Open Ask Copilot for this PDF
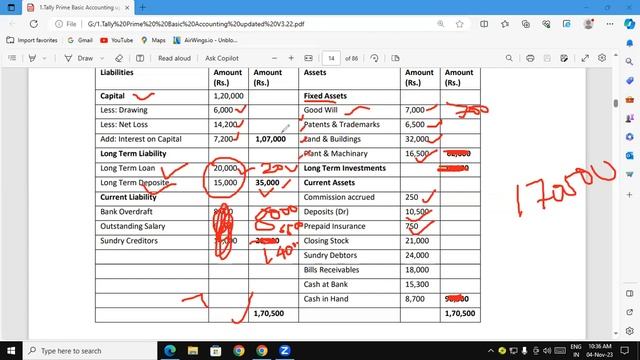 [x=222, y=58]
